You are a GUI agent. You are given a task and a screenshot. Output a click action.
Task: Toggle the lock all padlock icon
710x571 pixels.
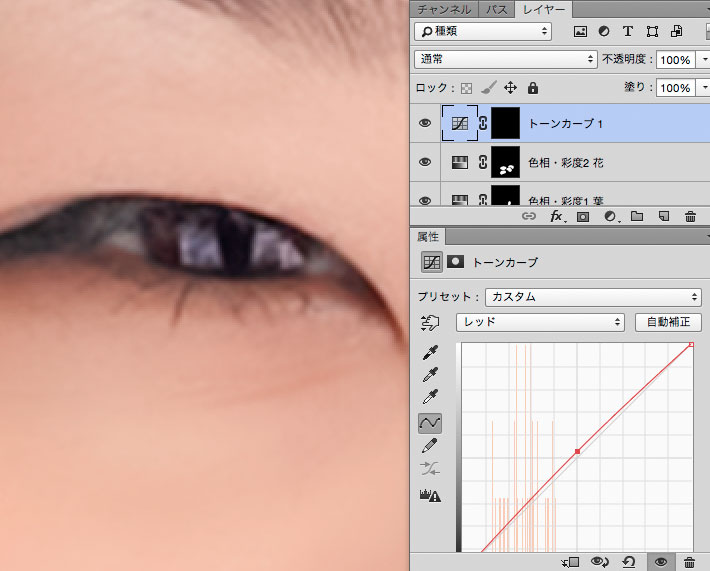532,88
